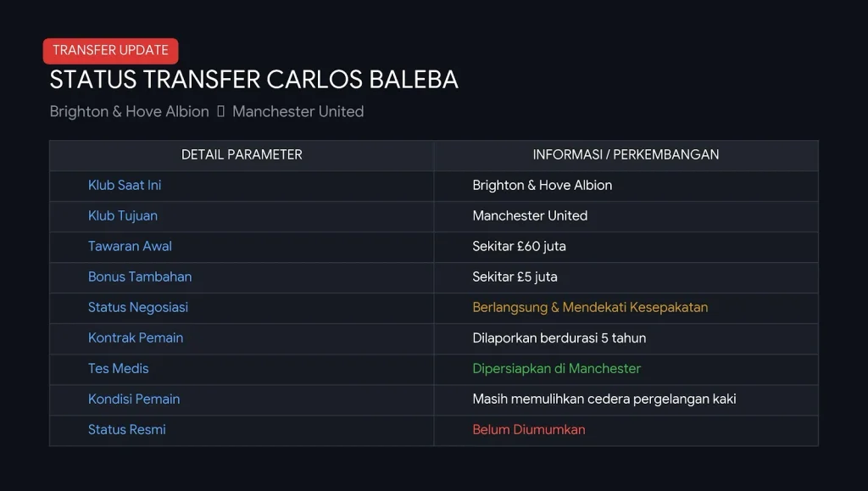The height and width of the screenshot is (491, 868).
Task: Click the Bonus Tambahan label
Action: point(140,276)
